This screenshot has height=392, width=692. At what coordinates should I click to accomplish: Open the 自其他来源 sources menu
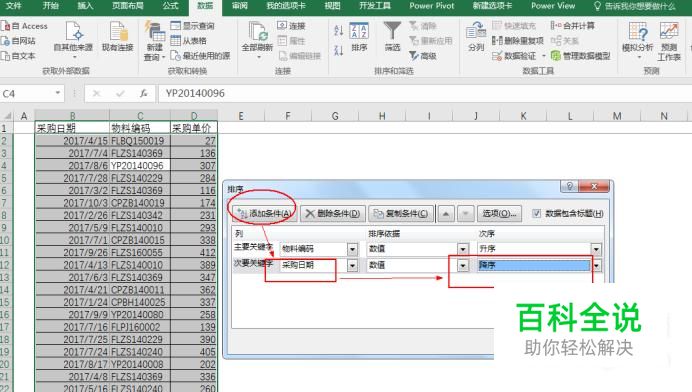click(73, 41)
